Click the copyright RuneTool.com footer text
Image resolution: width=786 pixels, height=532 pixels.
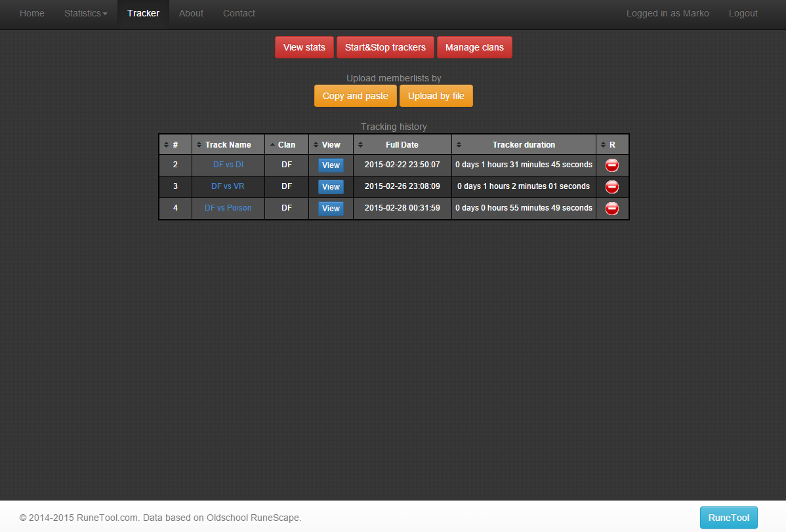pos(160,518)
